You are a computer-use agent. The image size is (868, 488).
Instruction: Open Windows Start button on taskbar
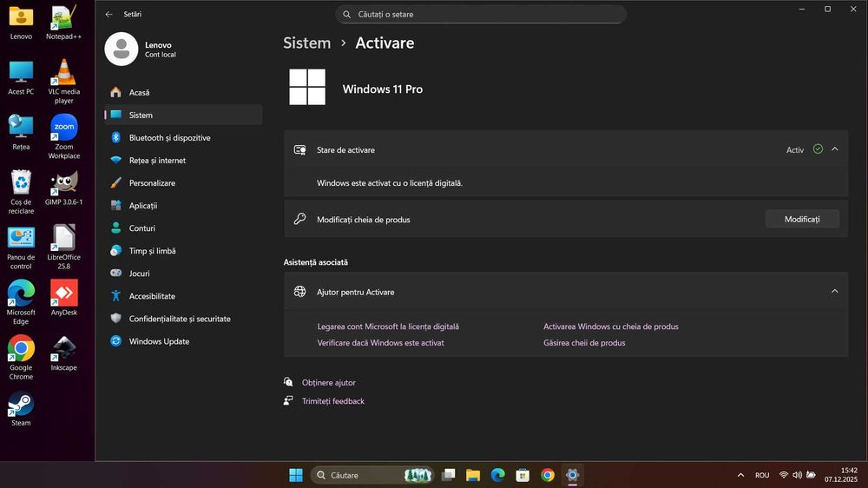tap(296, 475)
